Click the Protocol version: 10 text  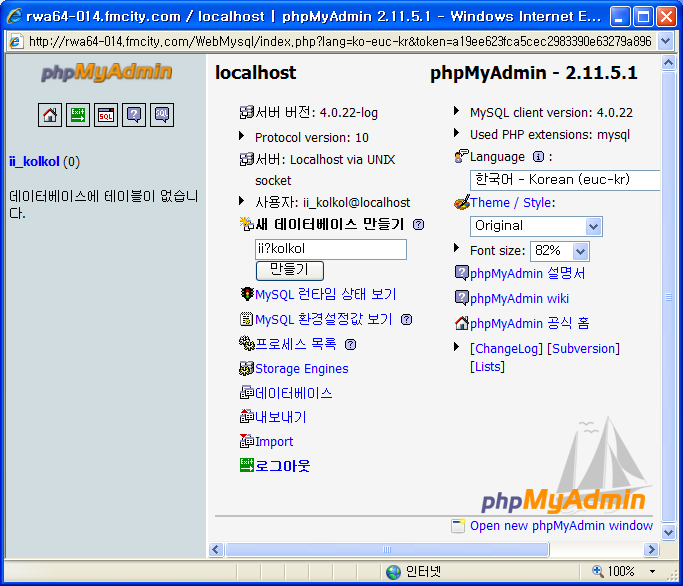pyautogui.click(x=312, y=138)
